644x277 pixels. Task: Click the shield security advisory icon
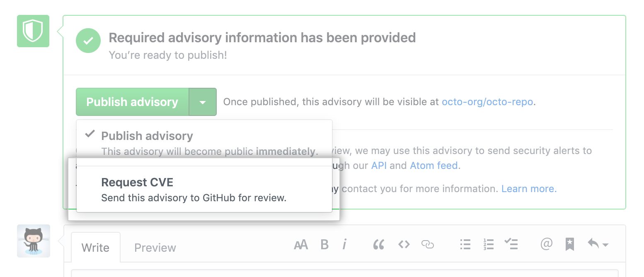33,31
